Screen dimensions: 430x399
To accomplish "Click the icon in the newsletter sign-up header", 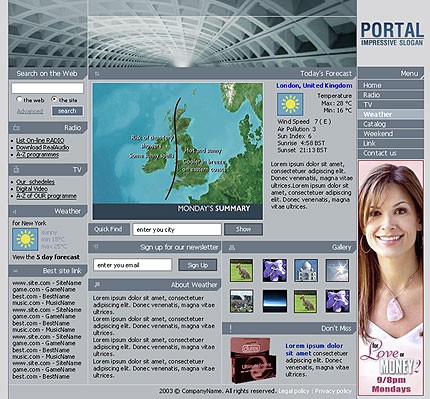I will (x=97, y=247).
